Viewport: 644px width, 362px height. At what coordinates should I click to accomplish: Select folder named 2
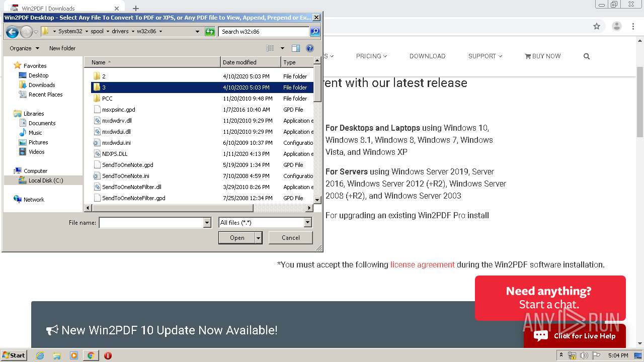202,76
